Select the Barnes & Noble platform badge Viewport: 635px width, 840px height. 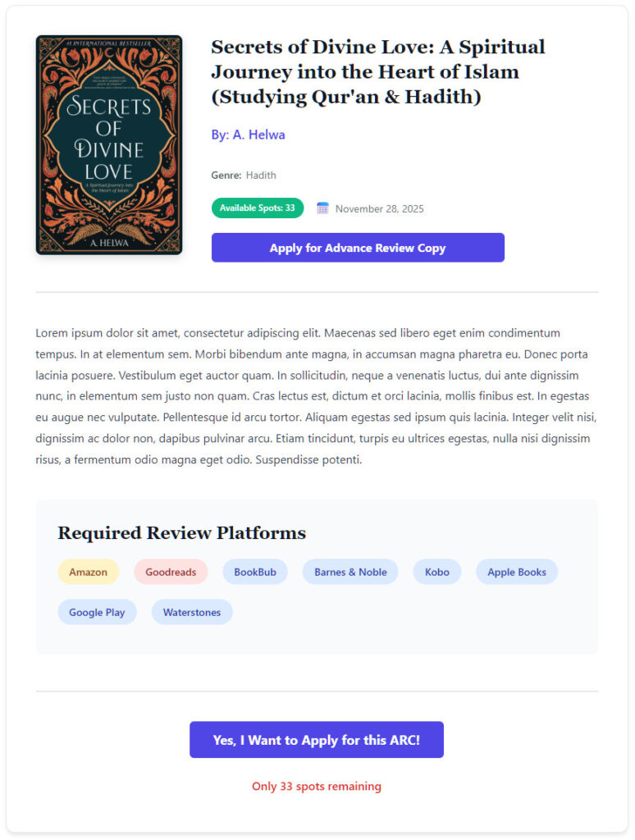[350, 572]
